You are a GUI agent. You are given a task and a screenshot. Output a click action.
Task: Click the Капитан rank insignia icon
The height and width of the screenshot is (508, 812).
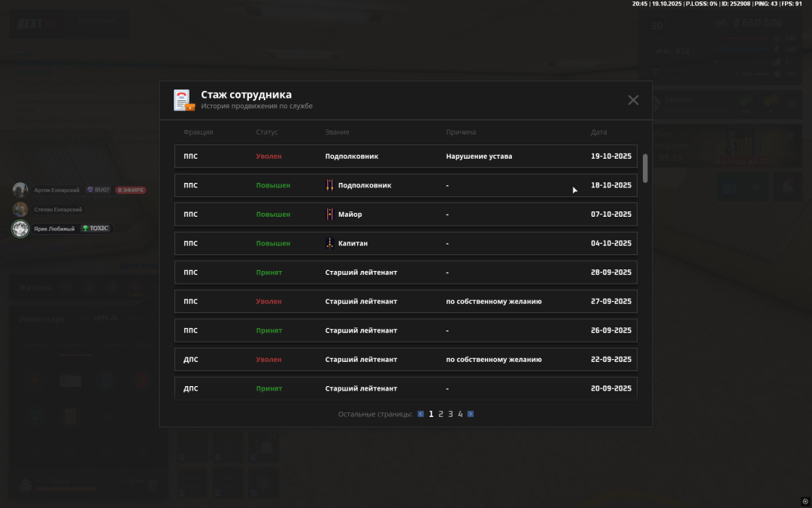coord(329,243)
